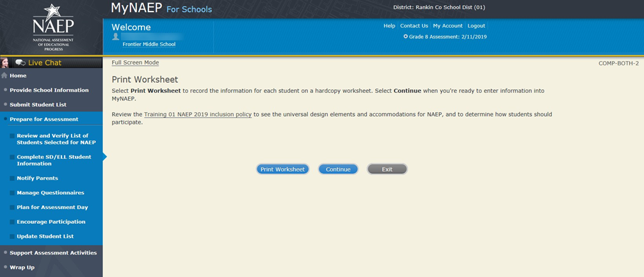644x277 pixels.
Task: Click MyNAEP For Schools title
Action: [161, 8]
